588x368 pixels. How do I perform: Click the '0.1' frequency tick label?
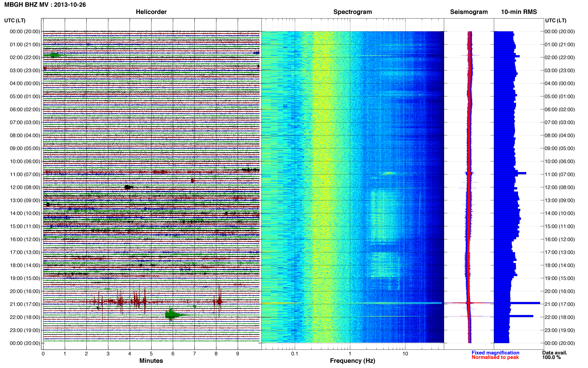[295, 354]
